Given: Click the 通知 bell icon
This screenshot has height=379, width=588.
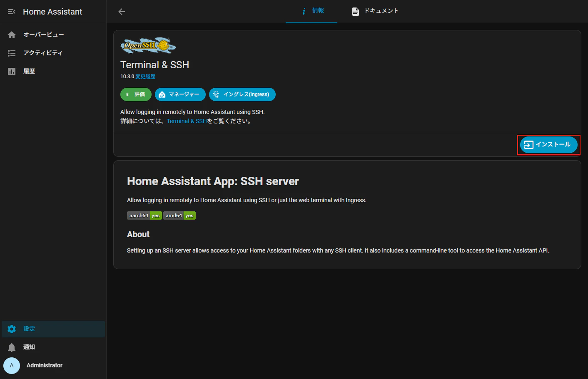Looking at the screenshot, I should point(12,347).
